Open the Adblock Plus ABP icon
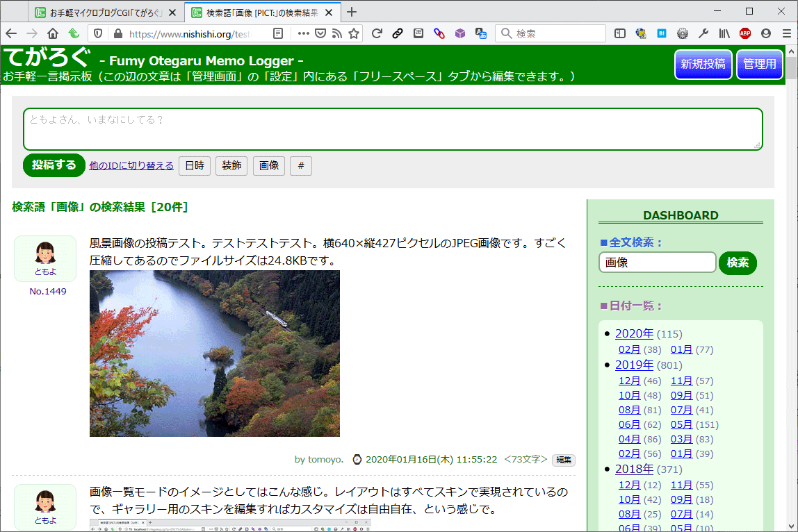 click(x=745, y=33)
